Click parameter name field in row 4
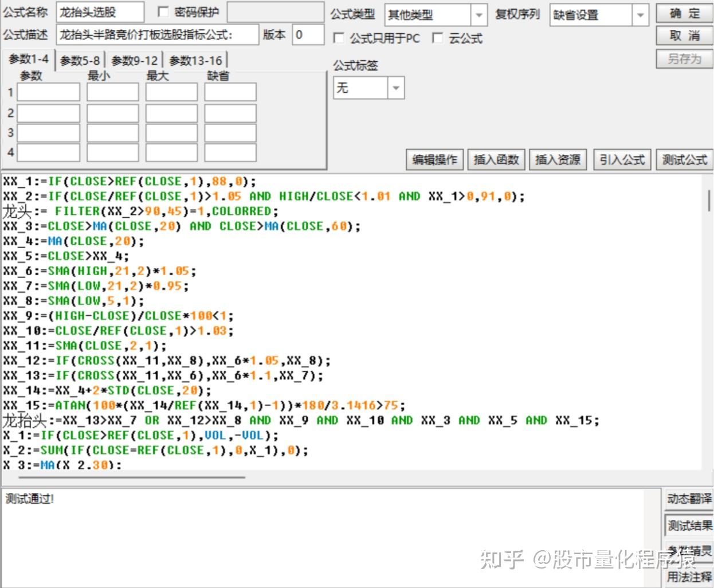714x588 pixels. point(49,153)
